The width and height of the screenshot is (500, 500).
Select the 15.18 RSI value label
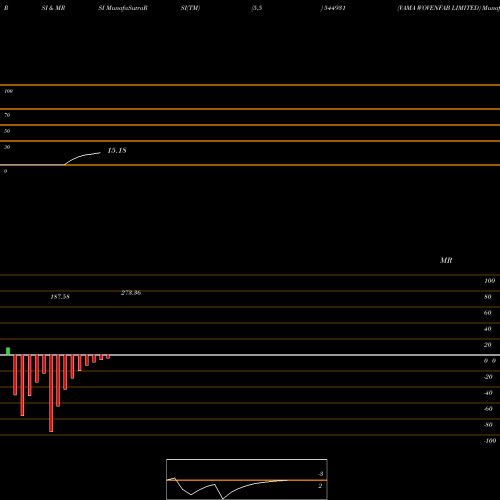117,151
